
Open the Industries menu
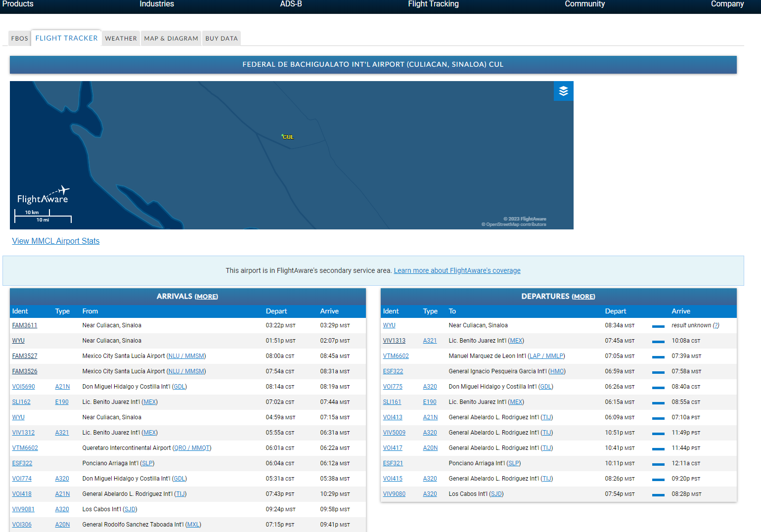(157, 4)
